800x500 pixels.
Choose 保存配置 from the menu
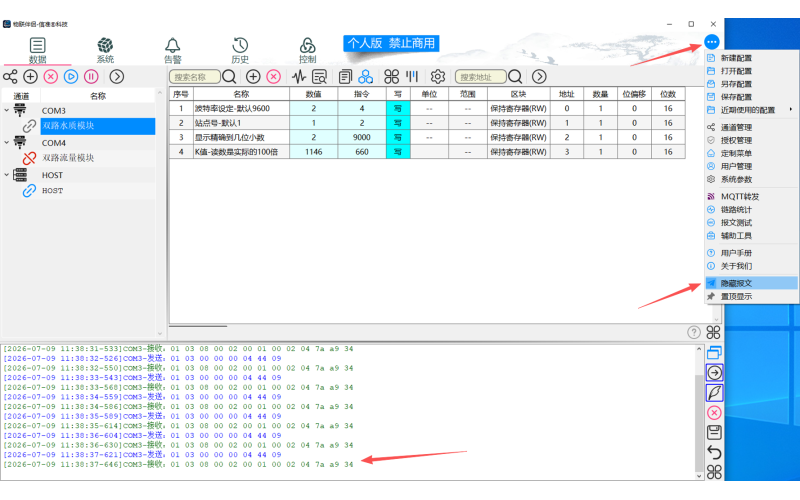click(x=751, y=97)
